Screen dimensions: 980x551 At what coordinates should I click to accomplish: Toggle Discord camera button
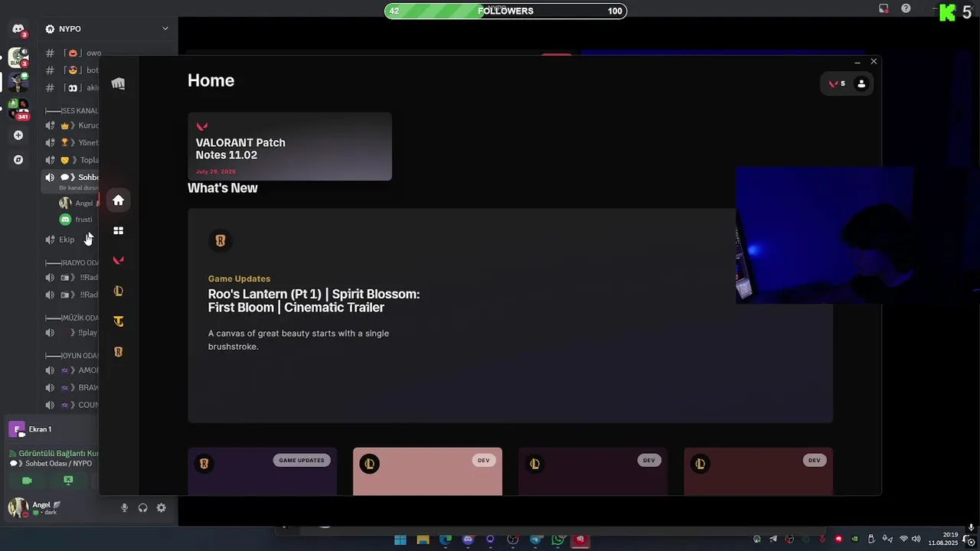click(27, 481)
